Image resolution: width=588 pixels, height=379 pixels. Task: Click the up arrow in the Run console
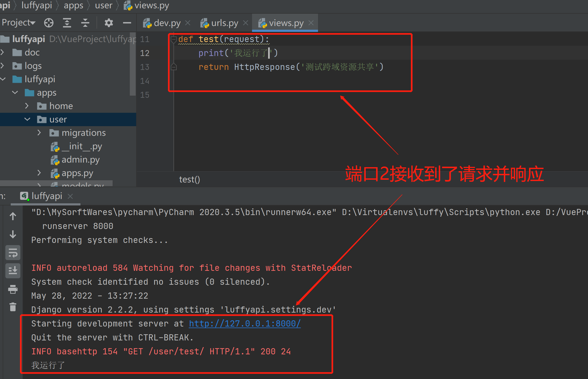coord(13,216)
